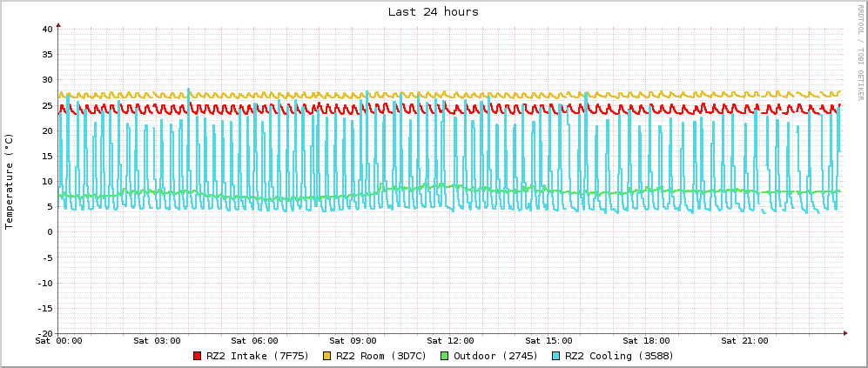
Task: Click the -10 value on the temperature axis
Action: pos(44,283)
